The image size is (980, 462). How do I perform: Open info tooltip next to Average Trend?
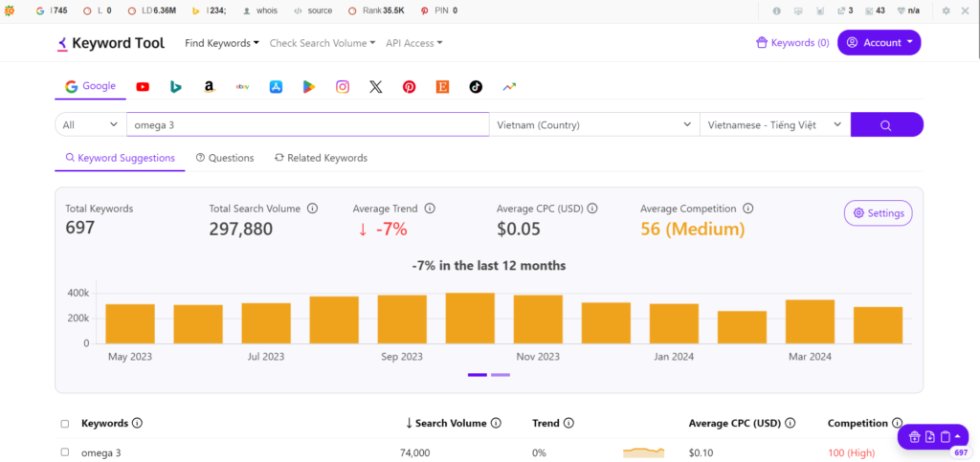pyautogui.click(x=430, y=209)
